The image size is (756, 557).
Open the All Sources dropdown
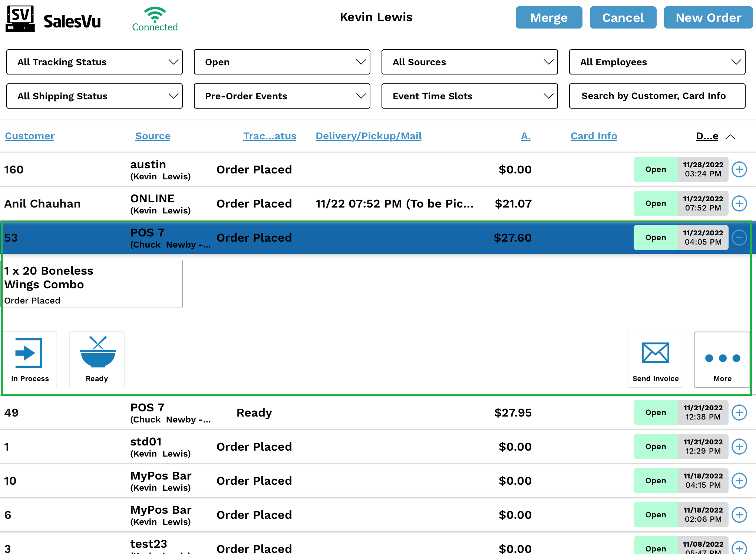(469, 62)
